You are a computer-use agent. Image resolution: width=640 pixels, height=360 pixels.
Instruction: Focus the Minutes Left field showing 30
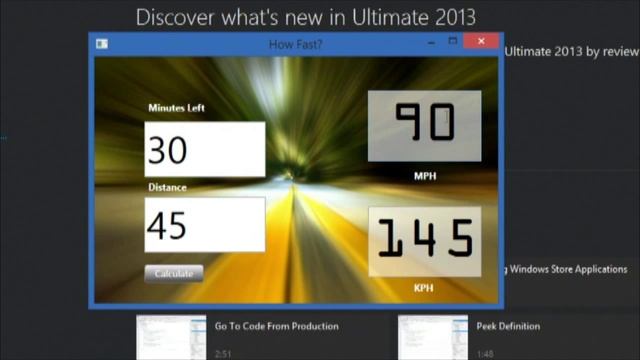[x=205, y=149]
